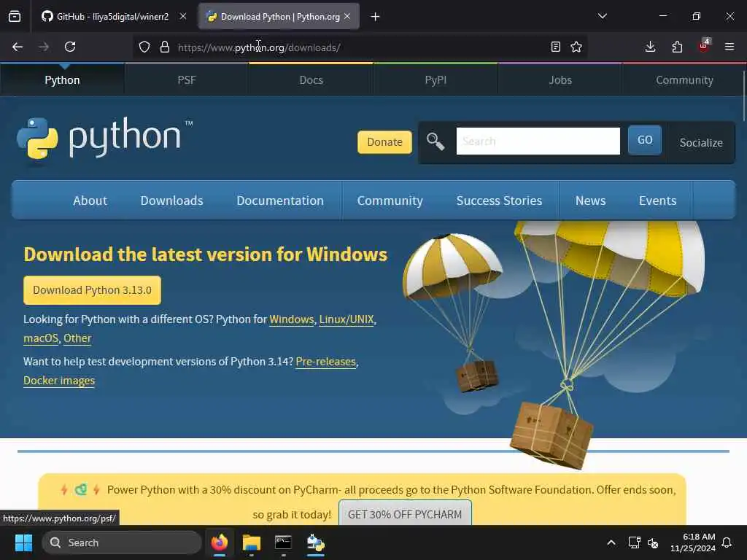Viewport: 747px width, 560px height.
Task: Open the News menu item
Action: click(x=591, y=201)
